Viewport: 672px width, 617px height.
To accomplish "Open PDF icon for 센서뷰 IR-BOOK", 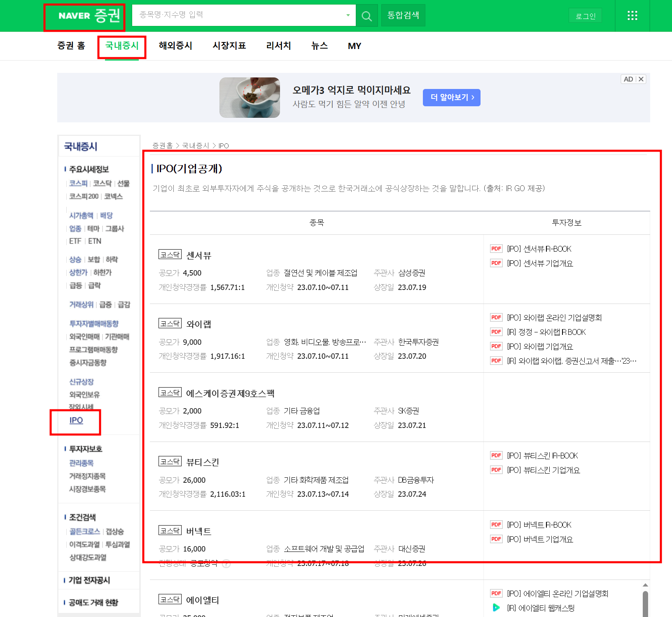I will (496, 249).
